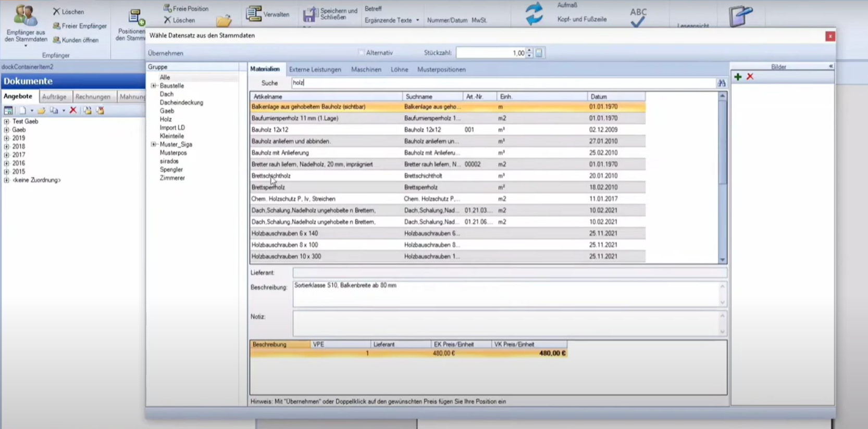This screenshot has width=868, height=429.
Task: Click Aufmaß in the ribbon
Action: [x=567, y=5]
